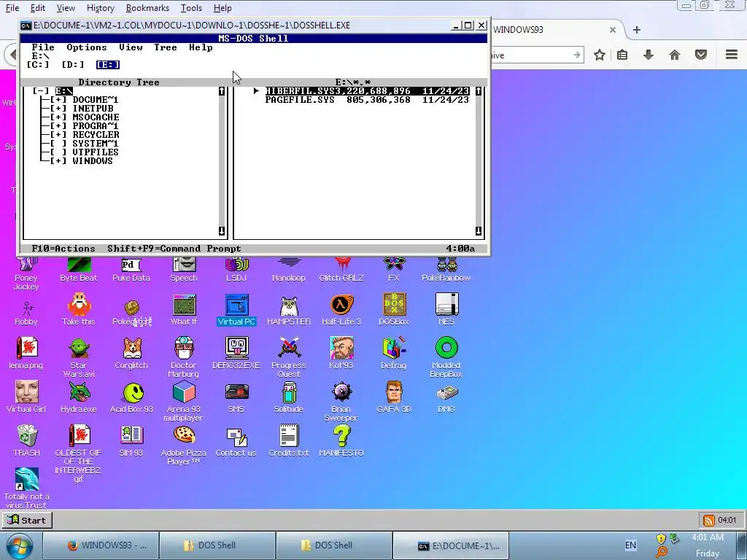Launch the What If icon
This screenshot has width=747, height=560.
(x=183, y=309)
